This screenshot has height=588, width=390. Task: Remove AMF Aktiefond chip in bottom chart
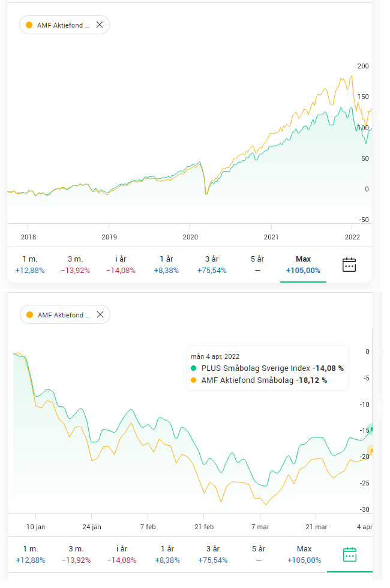tap(100, 314)
